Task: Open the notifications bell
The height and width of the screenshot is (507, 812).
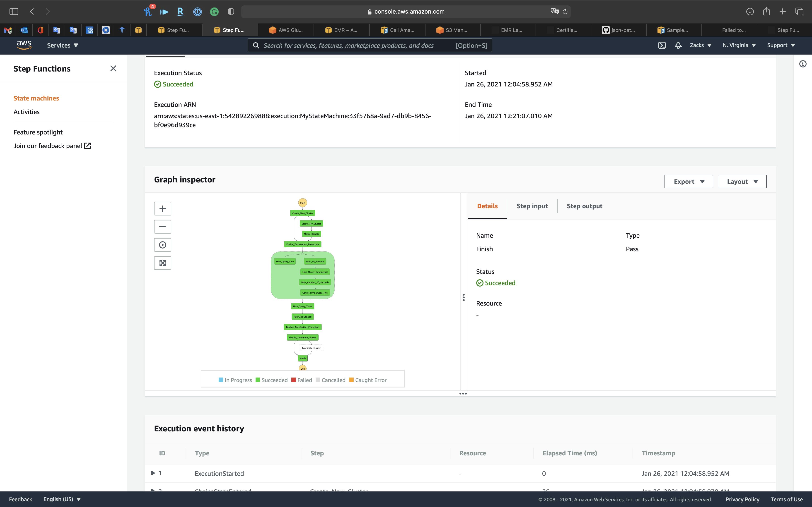Action: point(678,45)
